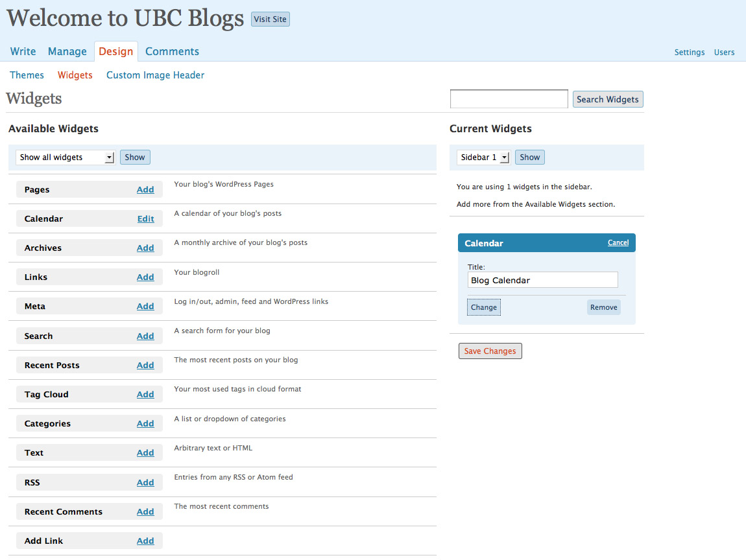Screen dimensions: 746x560
Task: Remove the Calendar widget
Action: (x=604, y=307)
